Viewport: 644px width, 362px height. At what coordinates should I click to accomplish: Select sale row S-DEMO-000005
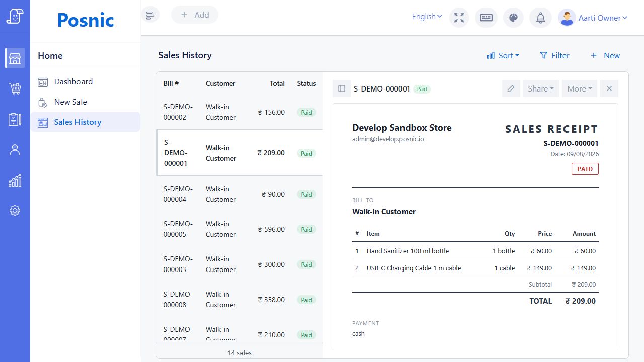(x=239, y=229)
